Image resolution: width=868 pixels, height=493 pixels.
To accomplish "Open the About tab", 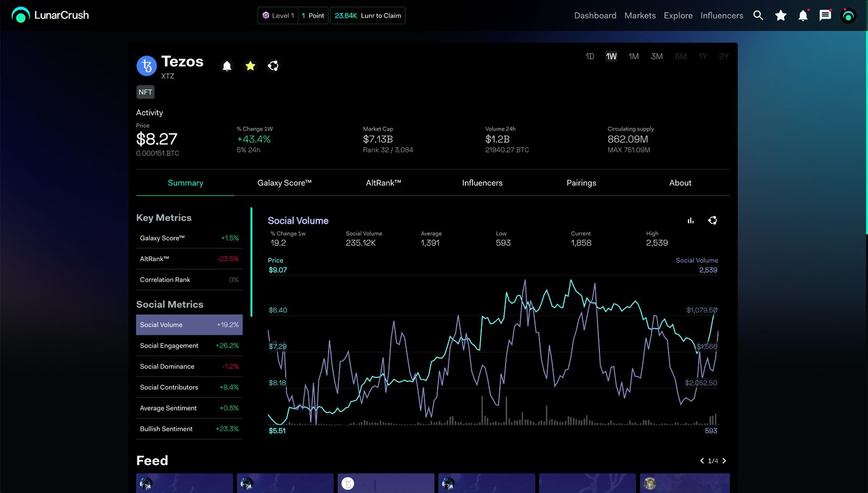I will click(x=680, y=183).
